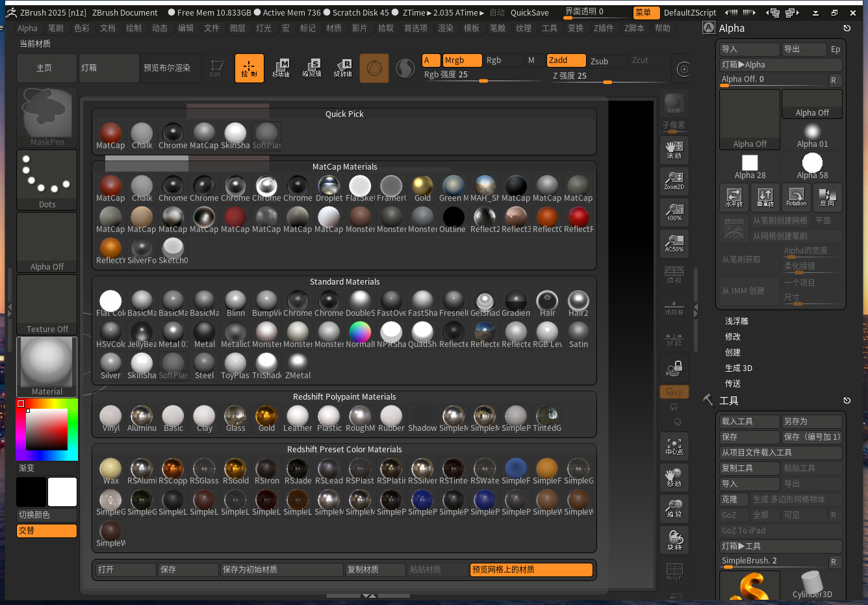The image size is (868, 605).
Task: Toggle the Zadd mode button
Action: (566, 60)
